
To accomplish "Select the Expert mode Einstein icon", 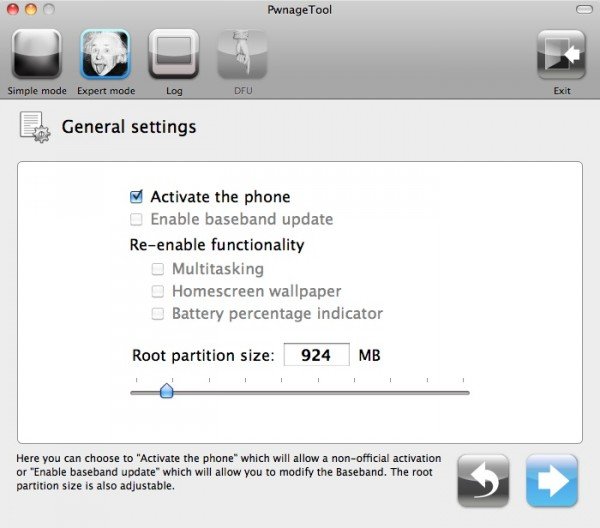I will 105,54.
